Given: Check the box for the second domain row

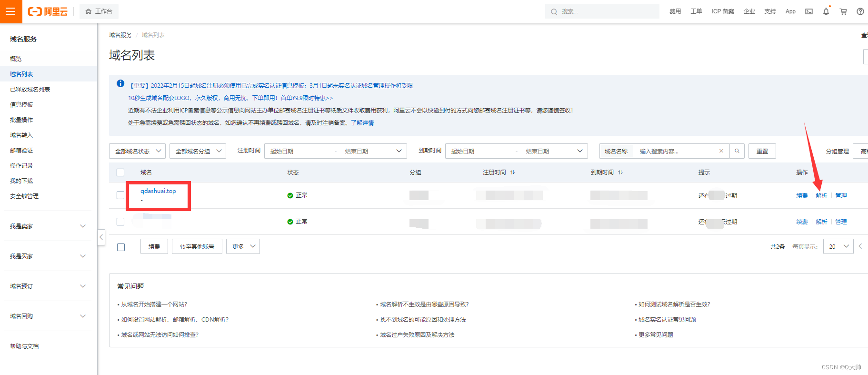Looking at the screenshot, I should point(120,222).
